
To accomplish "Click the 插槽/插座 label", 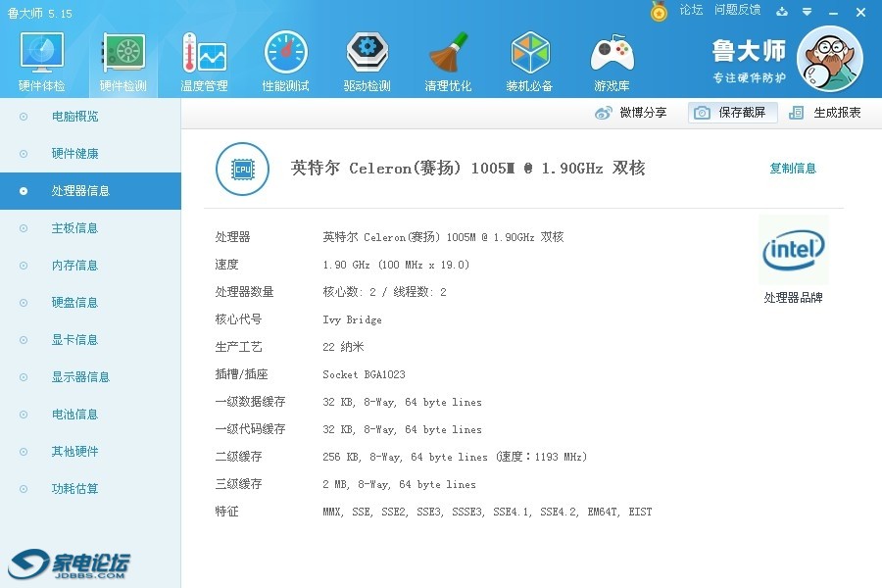I will click(x=241, y=374).
